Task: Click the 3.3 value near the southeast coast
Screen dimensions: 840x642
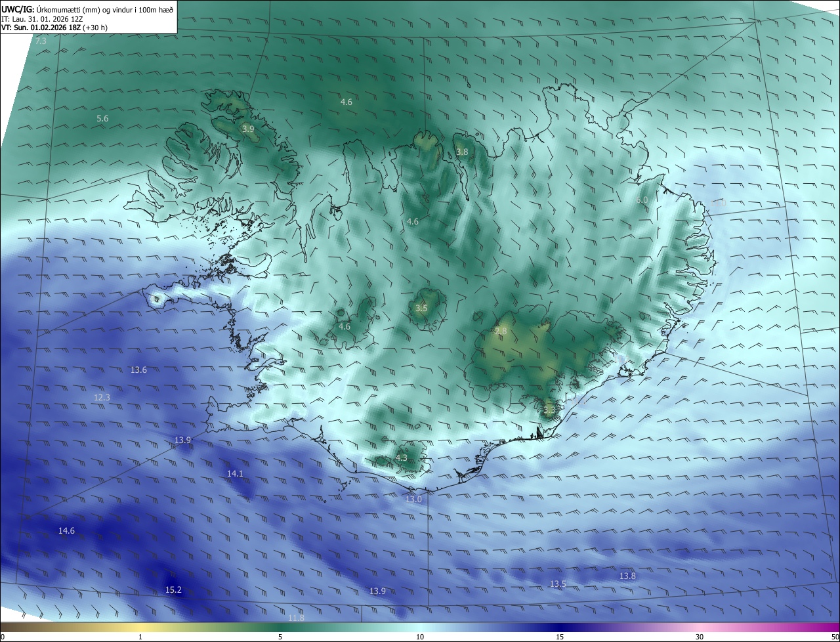Action: pyautogui.click(x=549, y=410)
